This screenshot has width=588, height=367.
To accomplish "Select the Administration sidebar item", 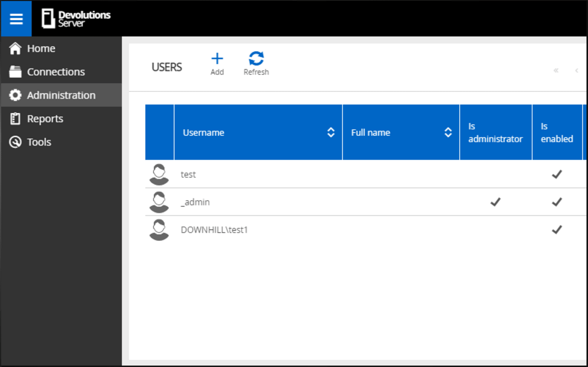I will point(61,95).
